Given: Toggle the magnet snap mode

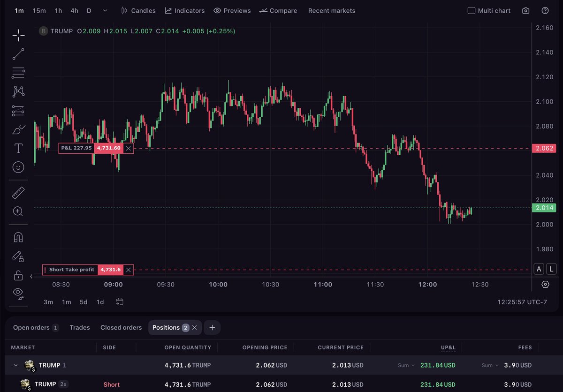Looking at the screenshot, I should [18, 237].
